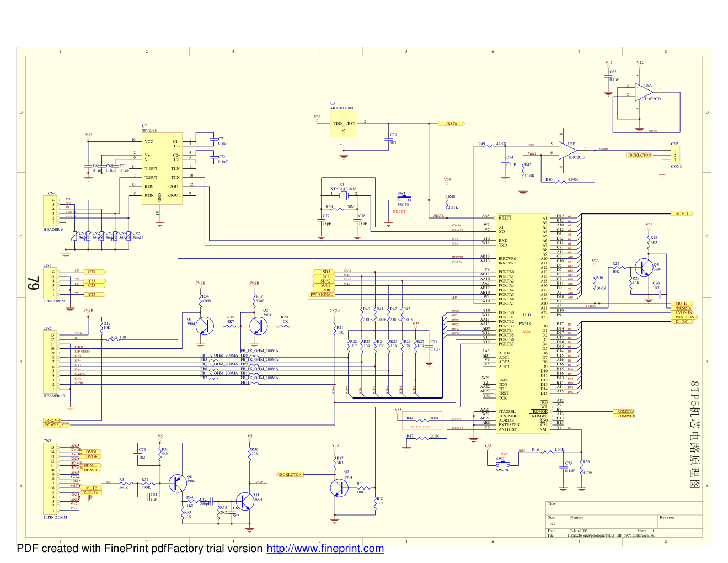
Task: Select the CN5 CON3 connector
Action: click(x=675, y=155)
